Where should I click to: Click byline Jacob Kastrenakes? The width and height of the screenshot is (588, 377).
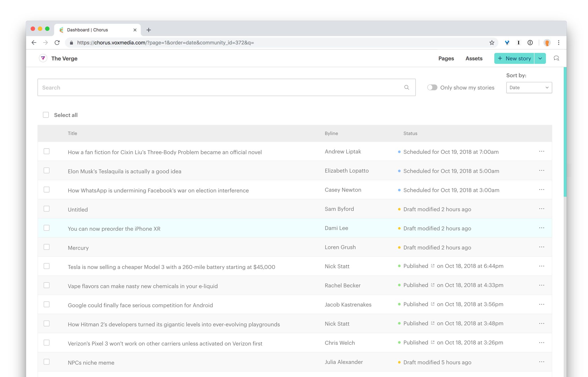[348, 305]
